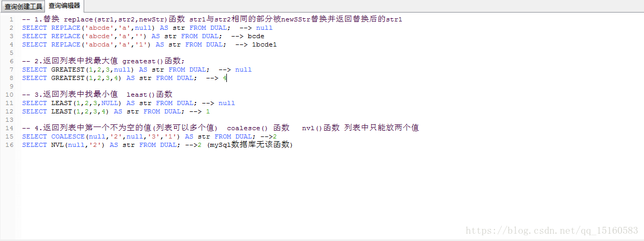Click line number 8 in the gutter

point(11,78)
